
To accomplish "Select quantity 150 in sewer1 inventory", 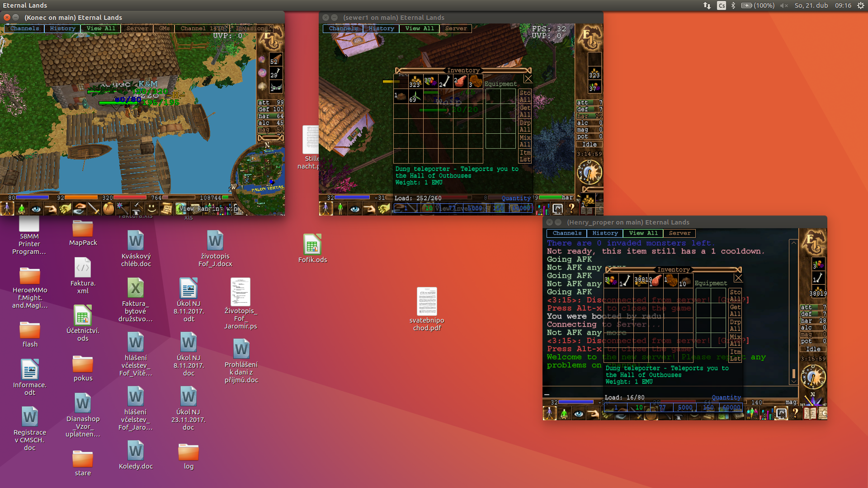I will (498, 208).
